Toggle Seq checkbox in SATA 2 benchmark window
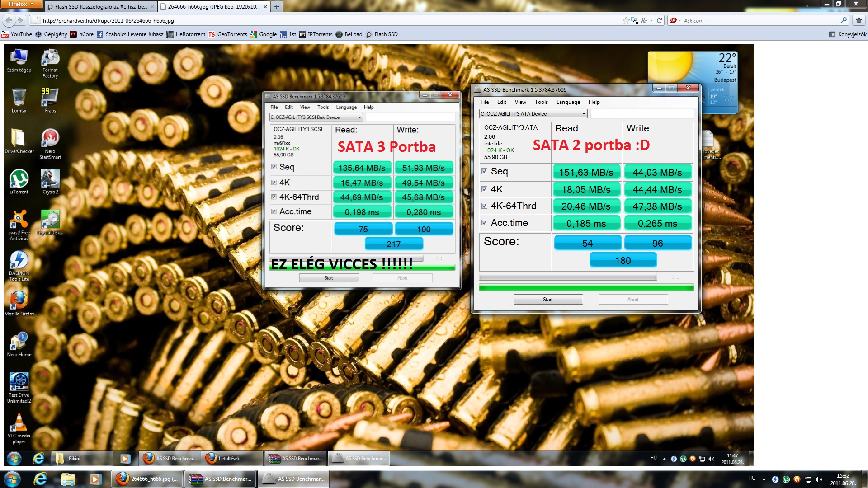This screenshot has width=868, height=488. coord(485,171)
